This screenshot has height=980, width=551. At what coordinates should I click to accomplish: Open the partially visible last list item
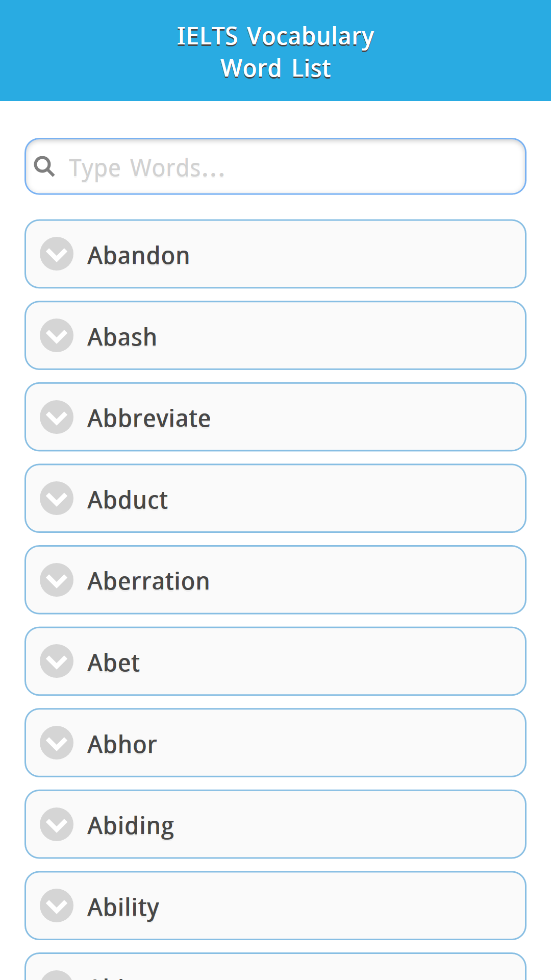click(275, 969)
